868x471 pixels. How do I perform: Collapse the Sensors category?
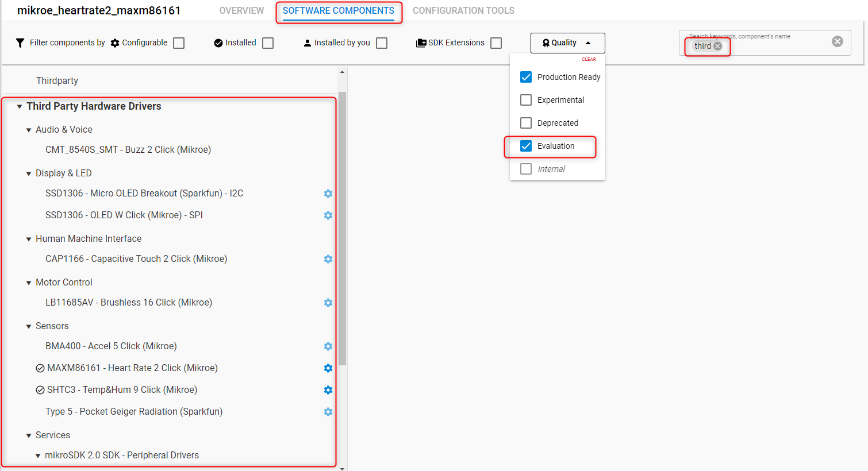pos(29,327)
